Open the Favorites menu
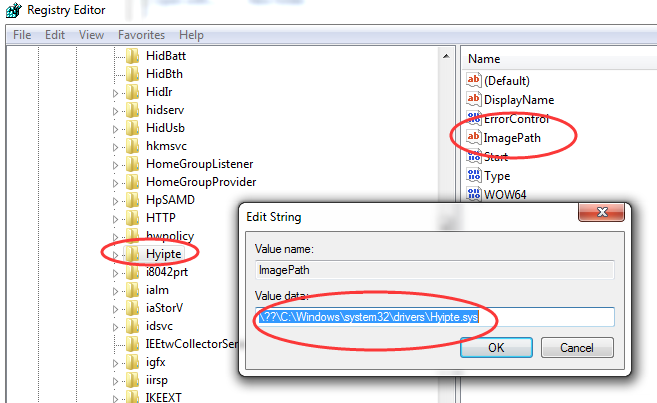Viewport: 657px width, 403px height. pos(141,35)
